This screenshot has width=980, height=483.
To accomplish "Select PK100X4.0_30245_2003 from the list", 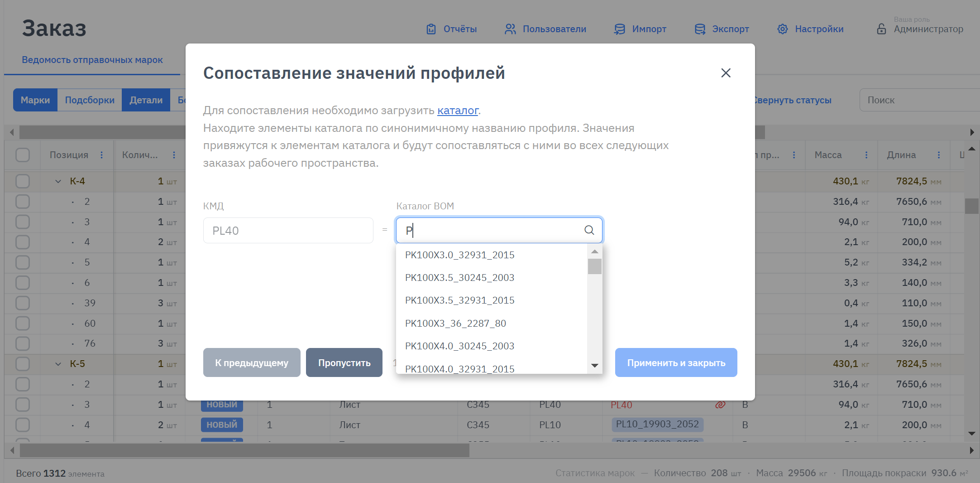I will click(491, 346).
